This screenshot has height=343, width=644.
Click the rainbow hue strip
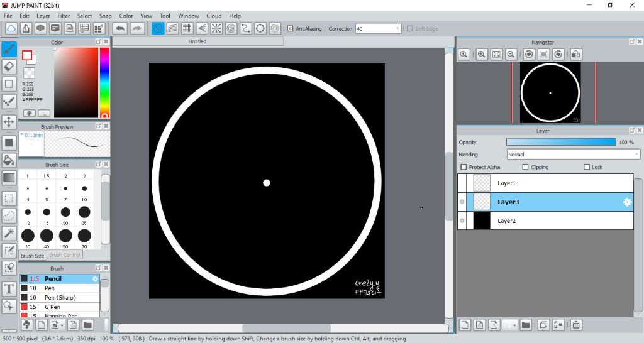[104, 83]
